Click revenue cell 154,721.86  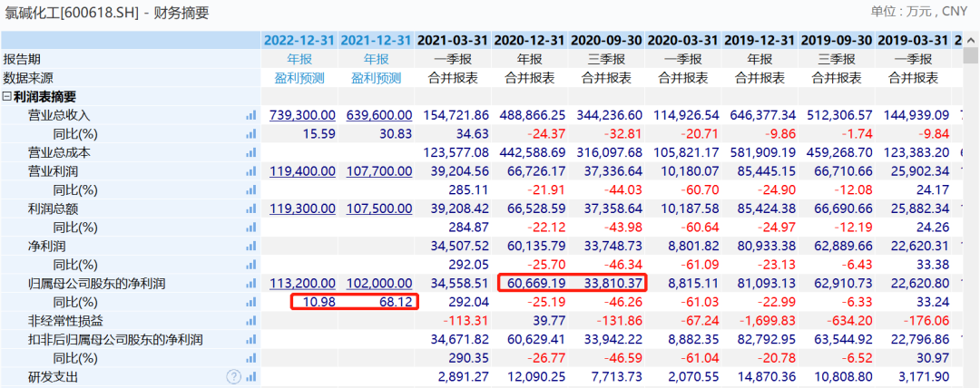click(x=456, y=116)
